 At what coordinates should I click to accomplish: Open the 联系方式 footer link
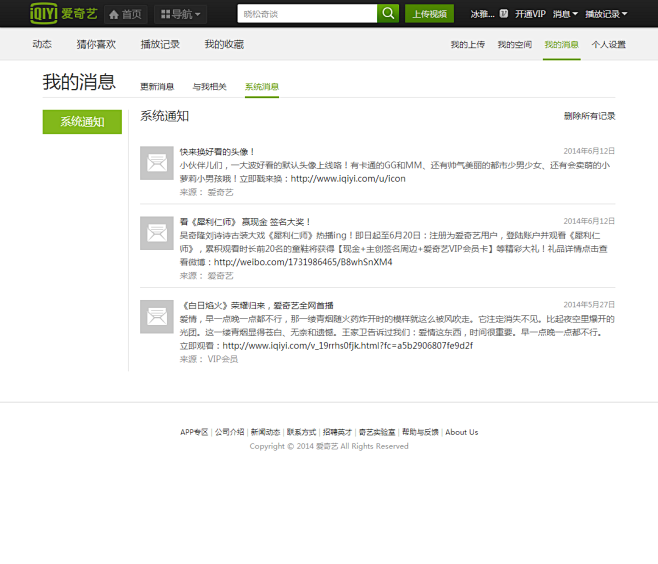[x=301, y=432]
